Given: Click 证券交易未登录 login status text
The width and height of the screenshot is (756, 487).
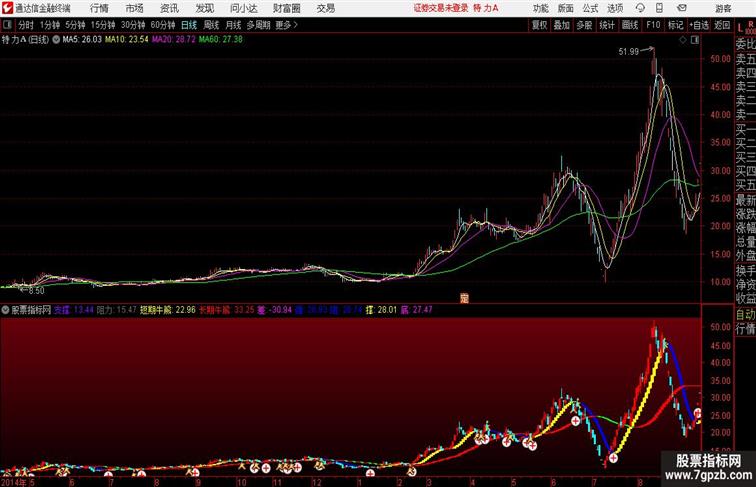Looking at the screenshot, I should [441, 8].
